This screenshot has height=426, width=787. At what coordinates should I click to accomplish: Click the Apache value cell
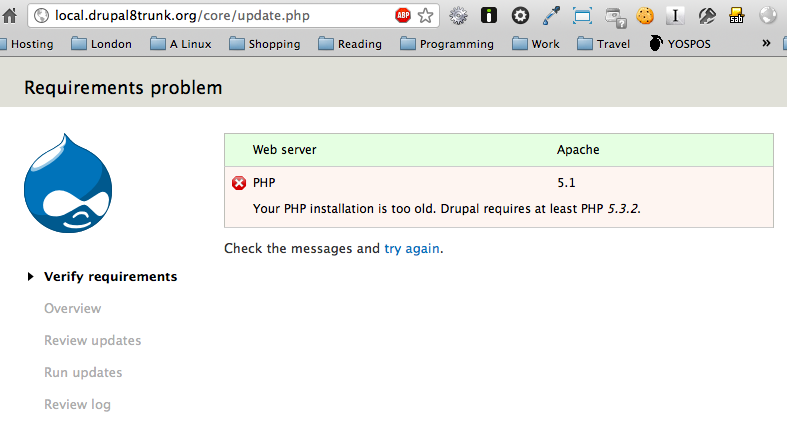[578, 150]
